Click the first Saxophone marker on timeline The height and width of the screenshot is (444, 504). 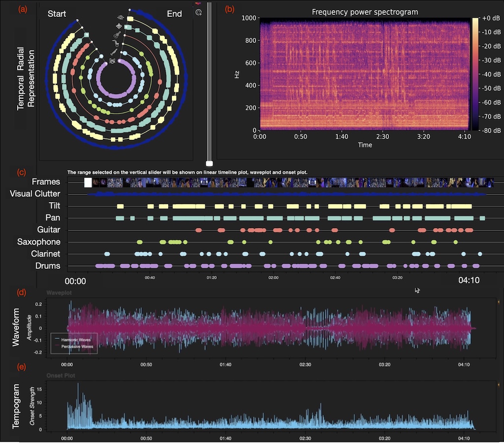click(x=139, y=242)
